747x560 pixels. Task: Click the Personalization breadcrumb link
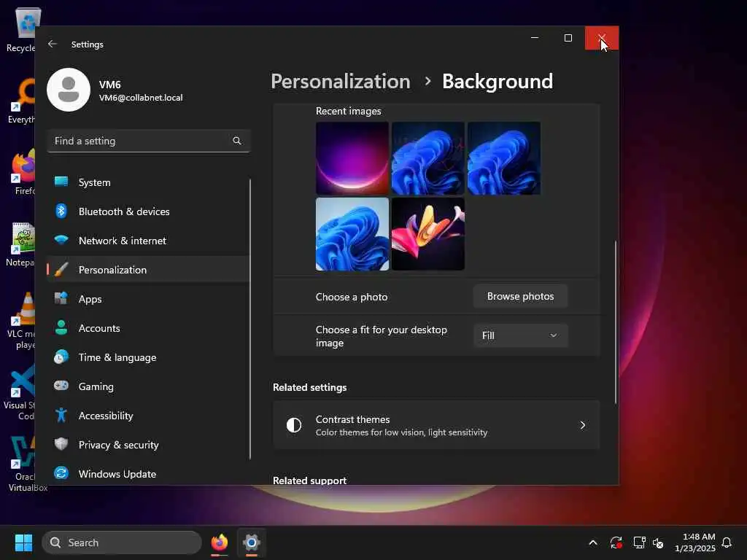(341, 82)
